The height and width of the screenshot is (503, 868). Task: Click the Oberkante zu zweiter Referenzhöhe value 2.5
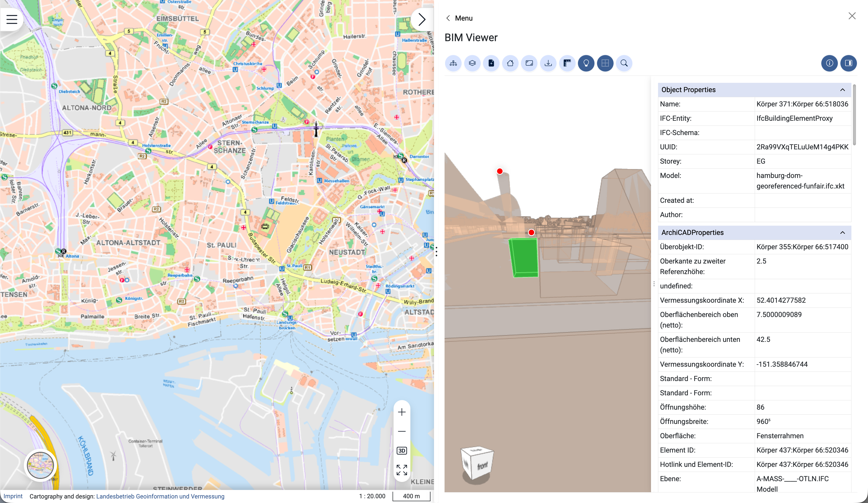tap(761, 261)
